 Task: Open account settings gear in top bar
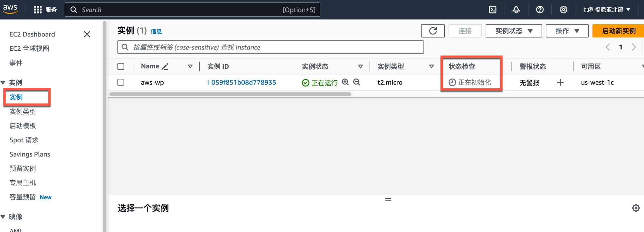(563, 10)
